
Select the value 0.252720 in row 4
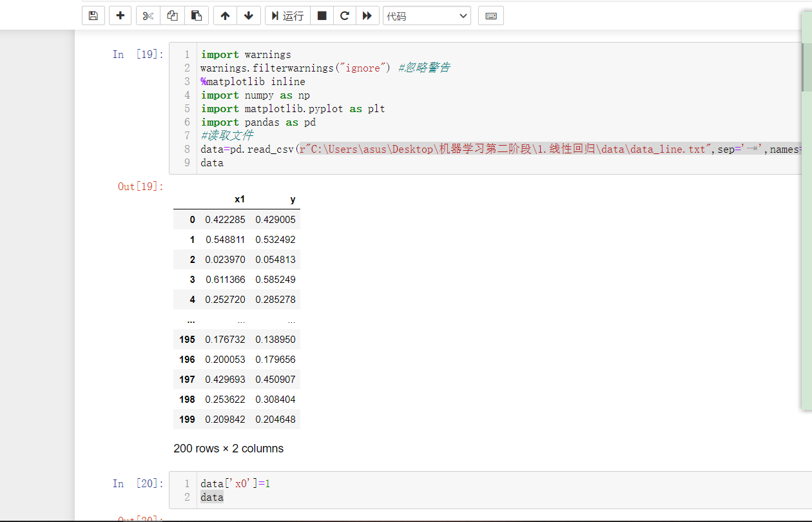[225, 300]
